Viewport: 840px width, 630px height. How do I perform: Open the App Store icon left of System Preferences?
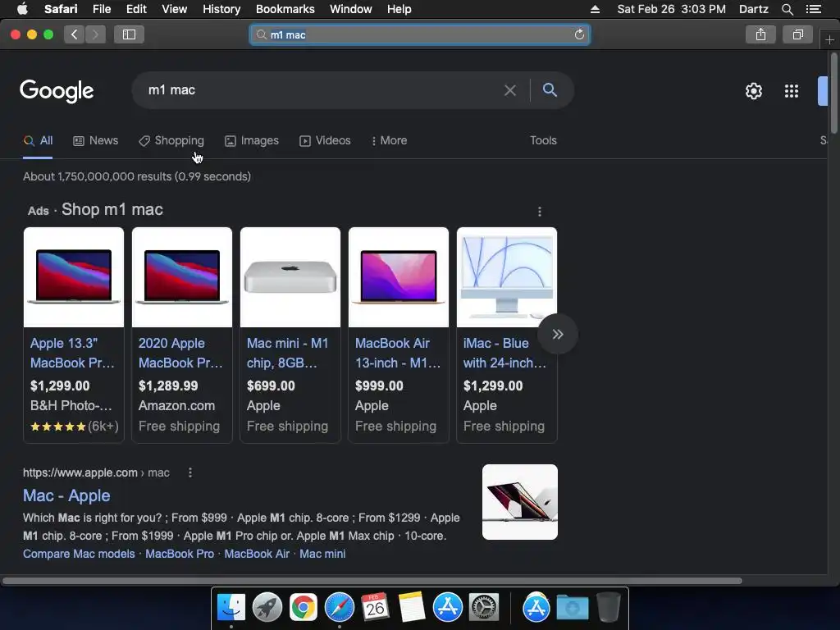448,608
